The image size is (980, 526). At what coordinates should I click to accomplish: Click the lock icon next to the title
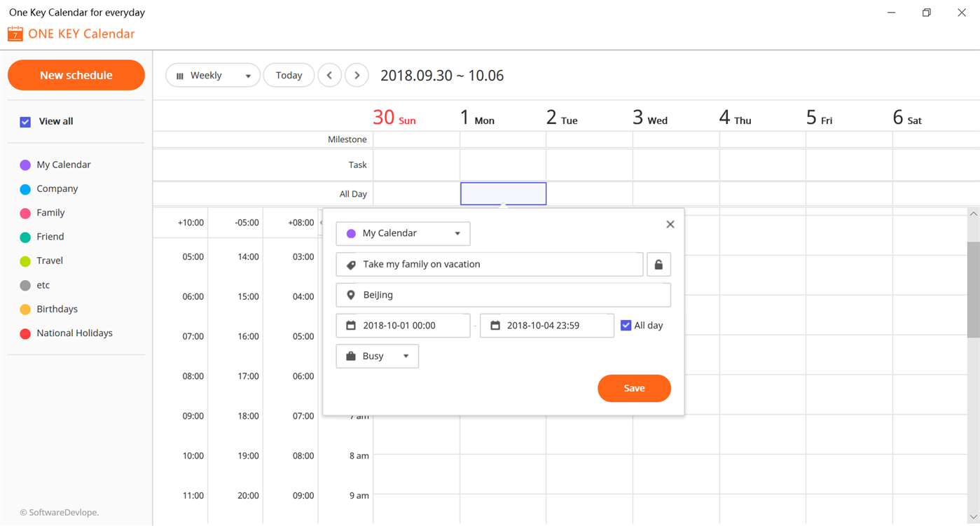[658, 264]
